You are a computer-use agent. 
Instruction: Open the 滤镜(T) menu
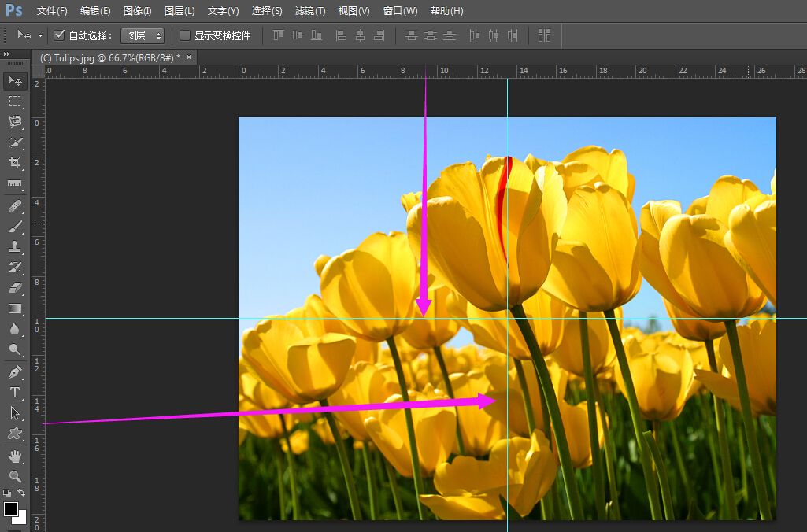(x=310, y=11)
